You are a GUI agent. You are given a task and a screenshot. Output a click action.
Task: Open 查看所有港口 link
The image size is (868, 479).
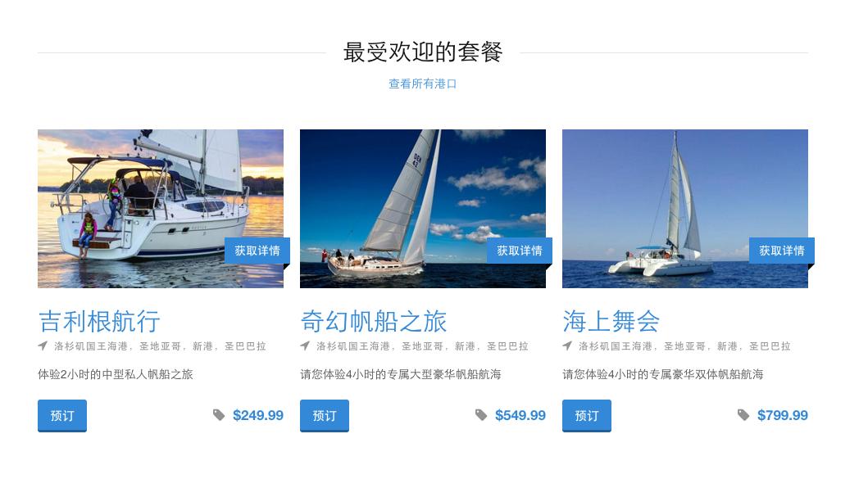click(x=422, y=84)
